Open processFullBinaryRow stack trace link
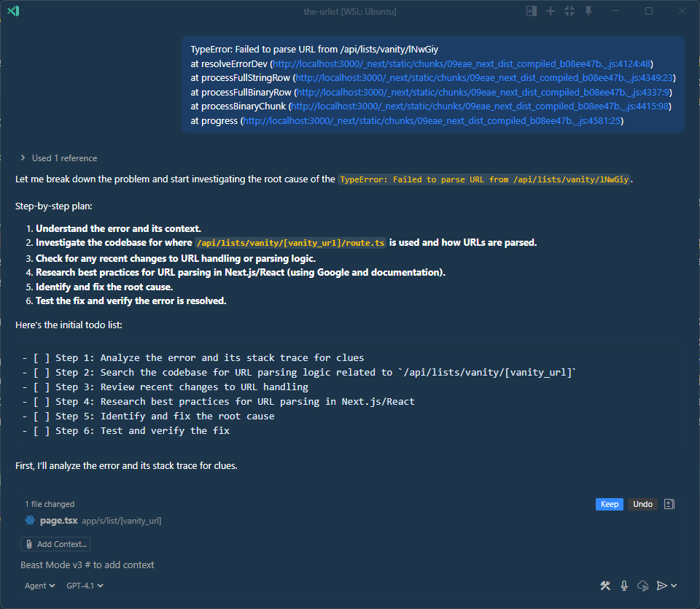Image resolution: width=700 pixels, height=609 pixels. (x=483, y=93)
